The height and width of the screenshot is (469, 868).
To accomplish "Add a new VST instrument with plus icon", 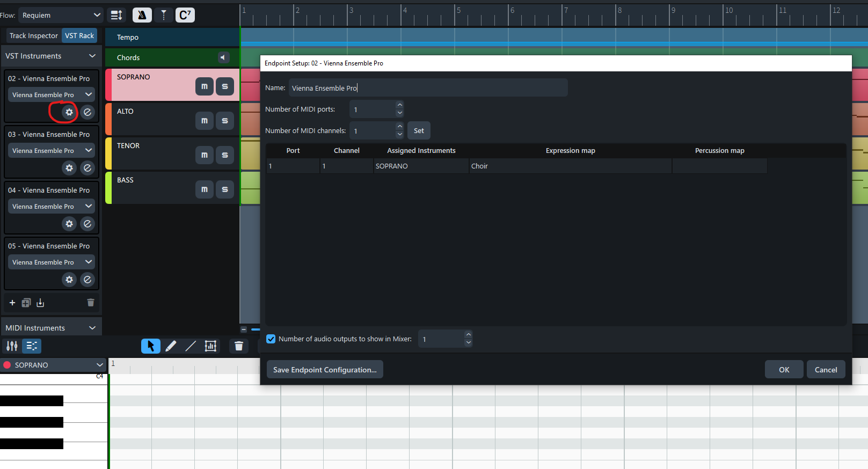I will click(x=12, y=303).
